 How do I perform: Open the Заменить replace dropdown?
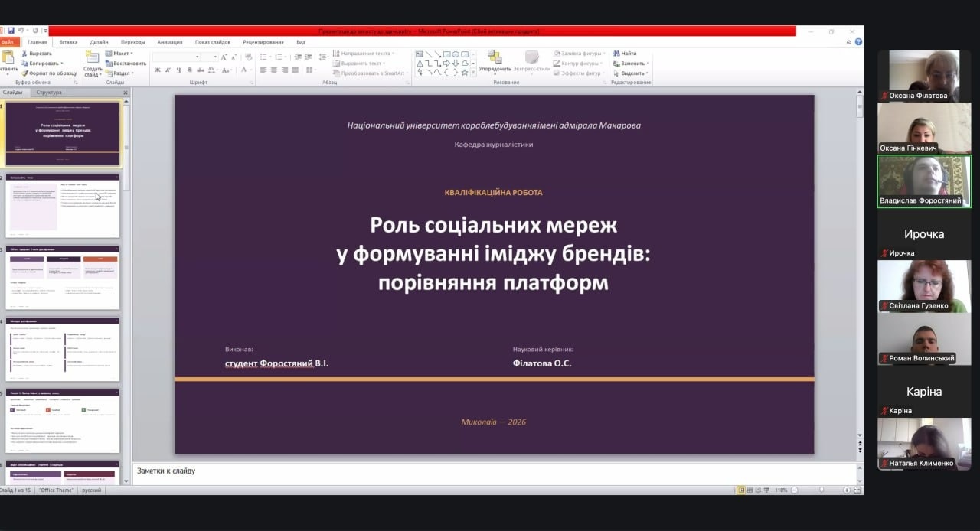(630, 64)
